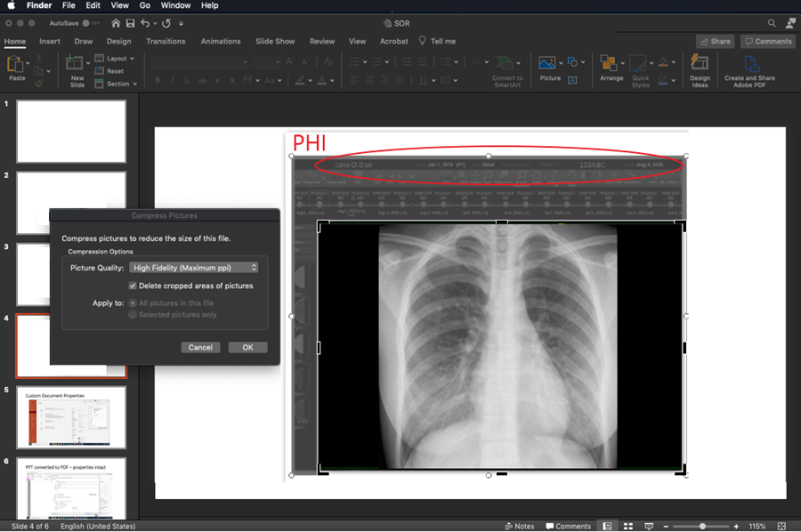Screen dimensions: 801x532
Task: Open the Design Ideas pane
Action: (x=700, y=65)
